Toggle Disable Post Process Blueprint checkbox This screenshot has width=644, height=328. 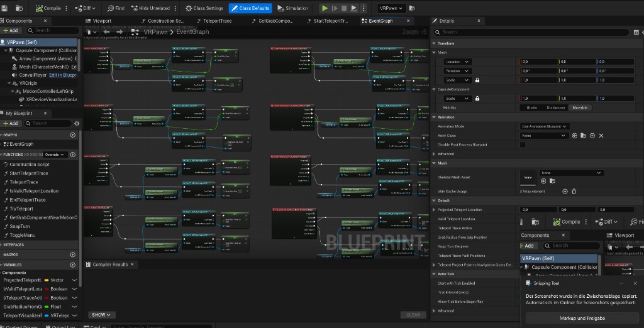click(523, 145)
